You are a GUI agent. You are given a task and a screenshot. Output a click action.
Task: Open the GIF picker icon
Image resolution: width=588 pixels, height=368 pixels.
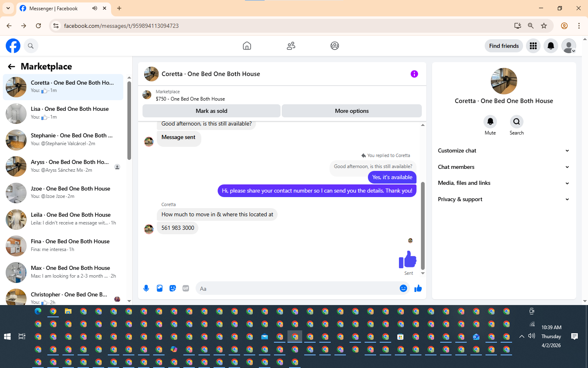coord(186,288)
